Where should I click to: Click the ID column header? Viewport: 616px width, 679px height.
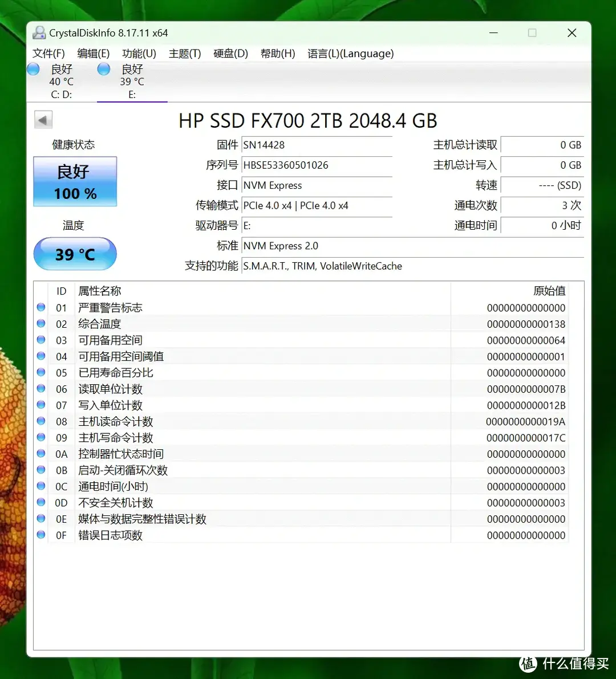click(62, 291)
